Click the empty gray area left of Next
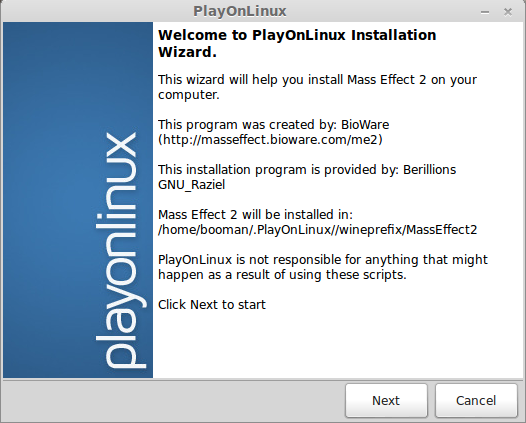The width and height of the screenshot is (526, 423). pyautogui.click(x=173, y=401)
